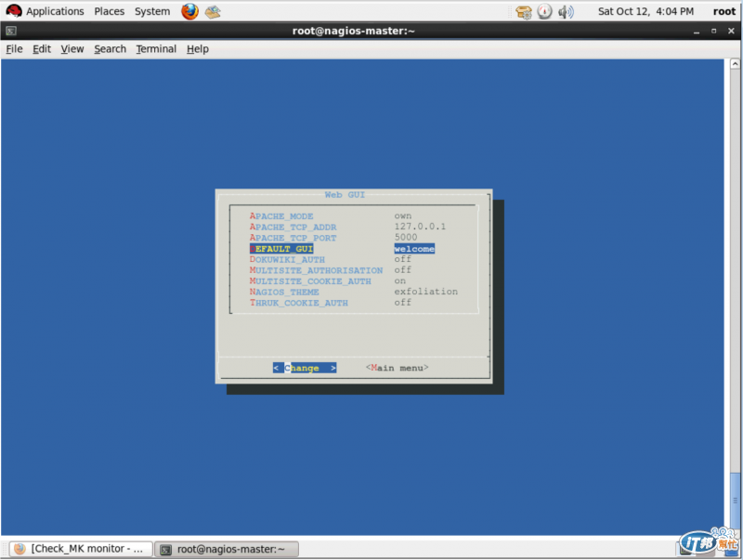Image resolution: width=743 pixels, height=560 pixels.
Task: Open the Search menu in terminal
Action: (110, 49)
